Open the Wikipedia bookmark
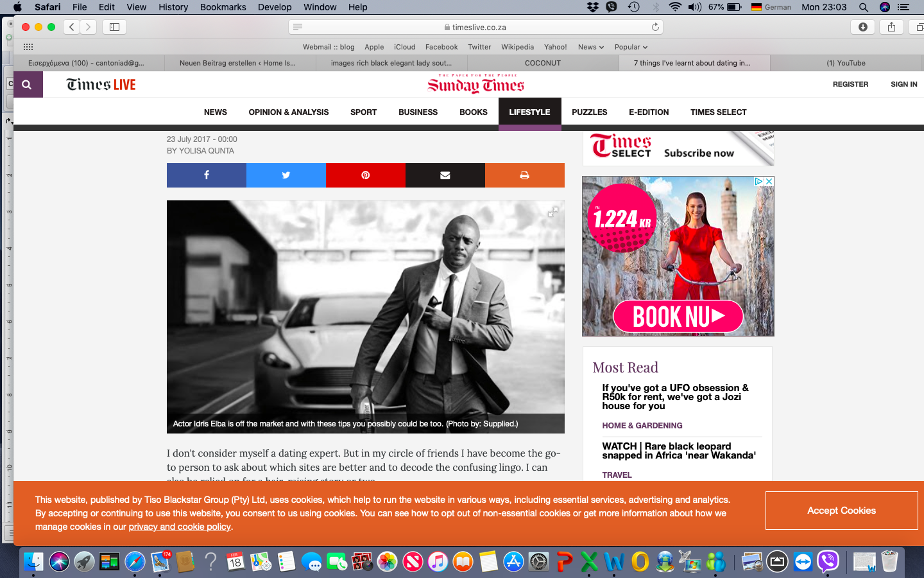924x578 pixels. click(517, 47)
